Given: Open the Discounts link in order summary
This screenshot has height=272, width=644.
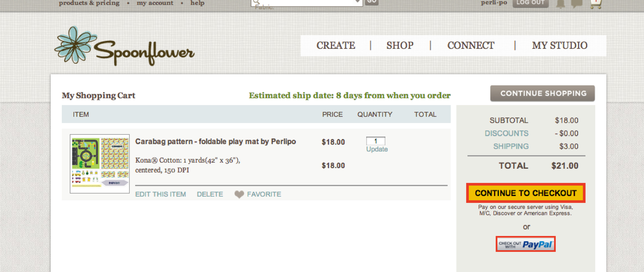Looking at the screenshot, I should click(x=506, y=133).
